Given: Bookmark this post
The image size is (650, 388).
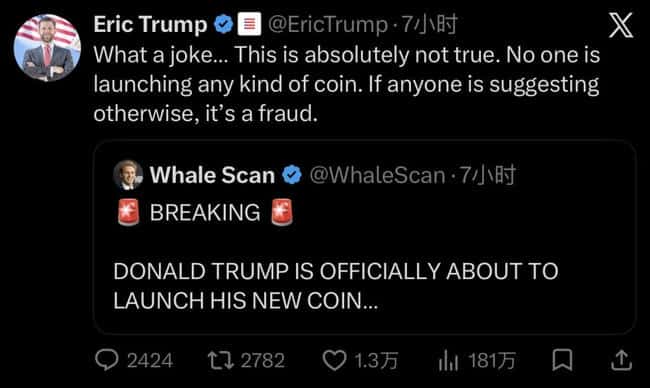Looking at the screenshot, I should tap(563, 359).
